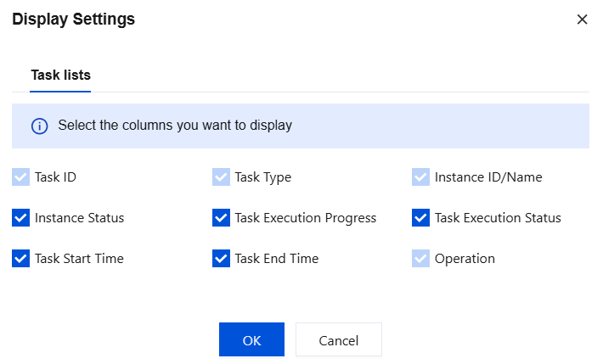The height and width of the screenshot is (364, 603).
Task: Toggle the Task ID checkbox
Action: tap(20, 177)
